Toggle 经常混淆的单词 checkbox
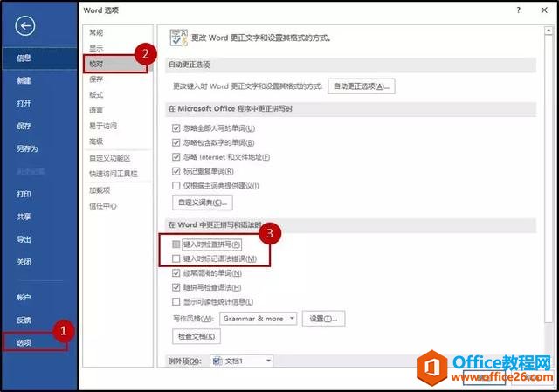The height and width of the screenshot is (392, 559). click(176, 273)
